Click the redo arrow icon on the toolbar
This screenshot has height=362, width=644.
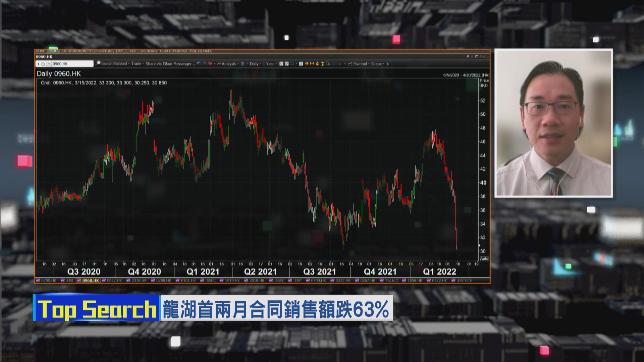pyautogui.click(x=204, y=64)
